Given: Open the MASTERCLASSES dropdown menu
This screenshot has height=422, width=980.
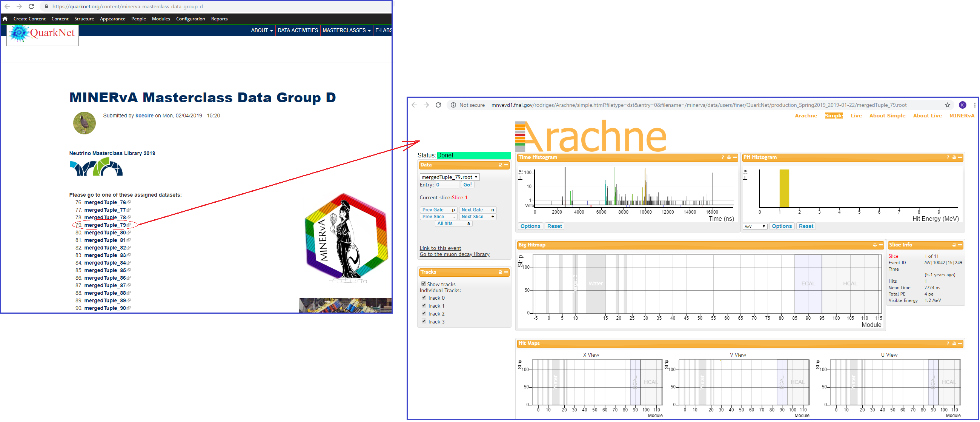Looking at the screenshot, I should 347,31.
